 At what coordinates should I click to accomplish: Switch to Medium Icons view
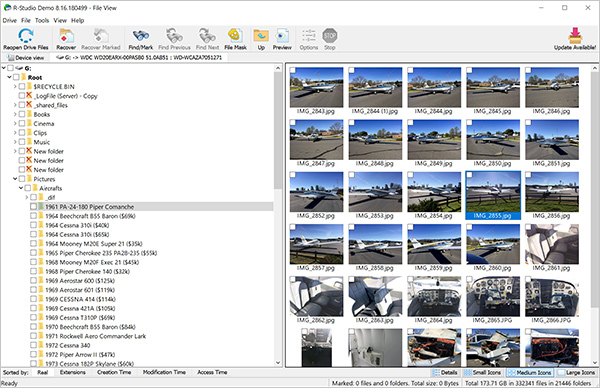[x=529, y=372]
